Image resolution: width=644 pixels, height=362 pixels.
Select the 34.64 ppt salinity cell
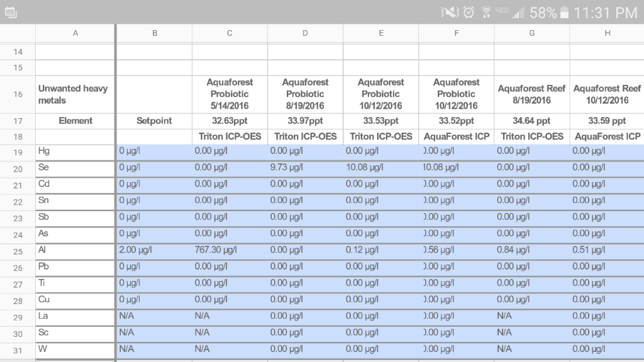[531, 121]
